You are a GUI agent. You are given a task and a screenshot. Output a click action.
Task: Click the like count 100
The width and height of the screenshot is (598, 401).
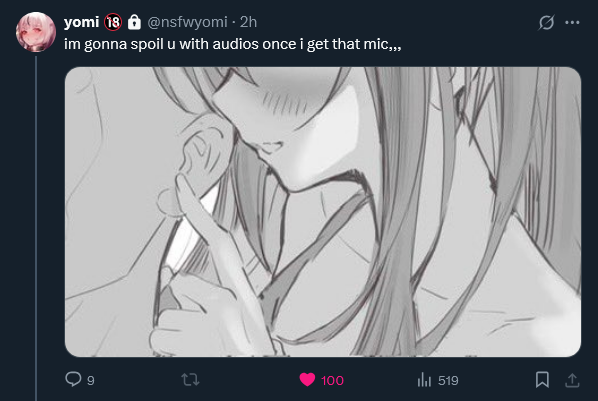point(332,380)
